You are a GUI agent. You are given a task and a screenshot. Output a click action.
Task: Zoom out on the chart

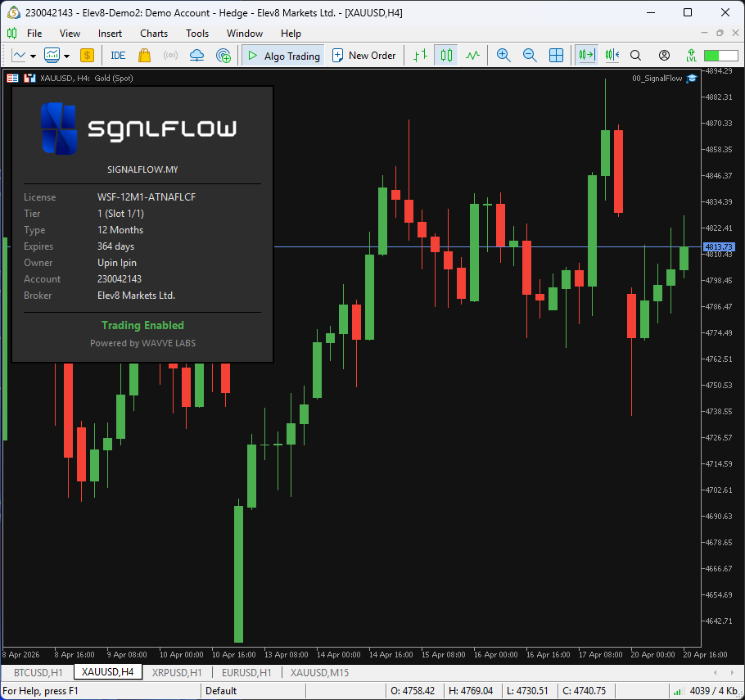tap(530, 56)
